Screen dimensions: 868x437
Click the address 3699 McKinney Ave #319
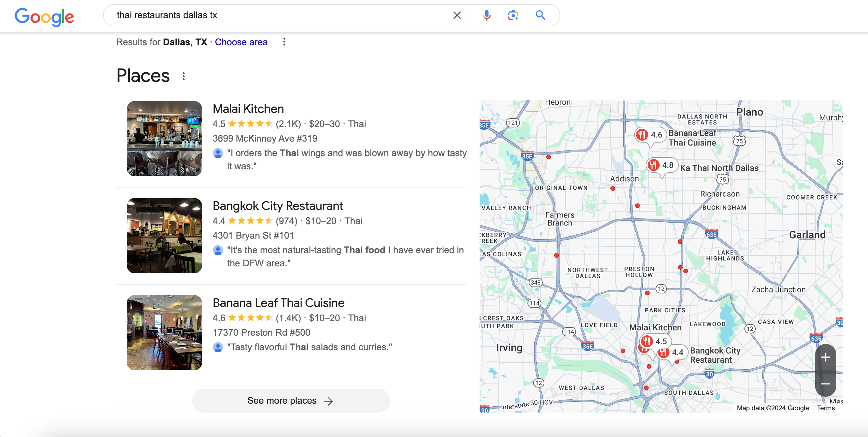click(x=265, y=138)
